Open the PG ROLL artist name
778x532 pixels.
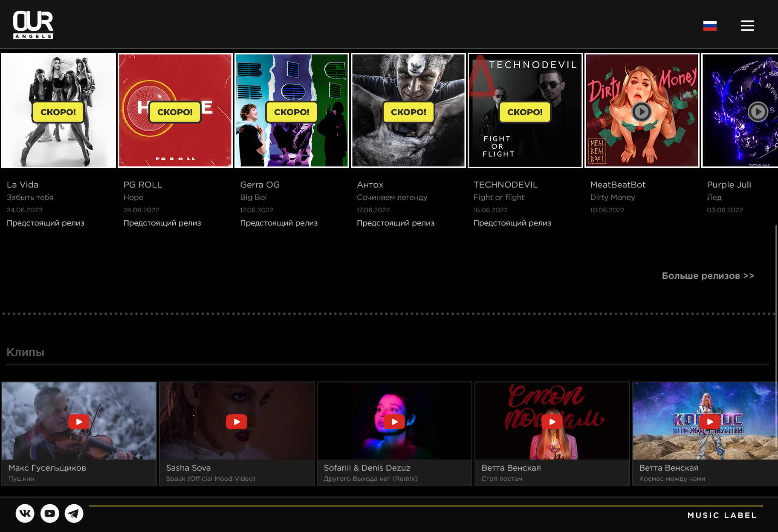tap(143, 185)
